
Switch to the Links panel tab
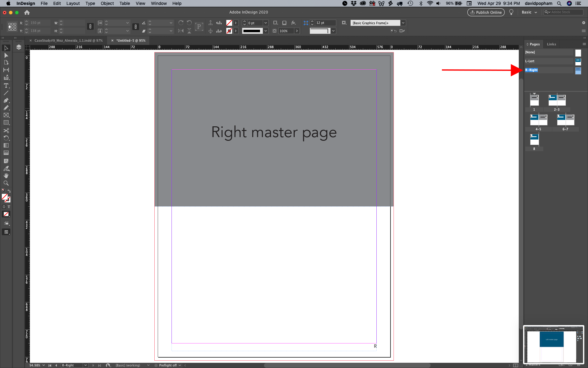point(551,44)
